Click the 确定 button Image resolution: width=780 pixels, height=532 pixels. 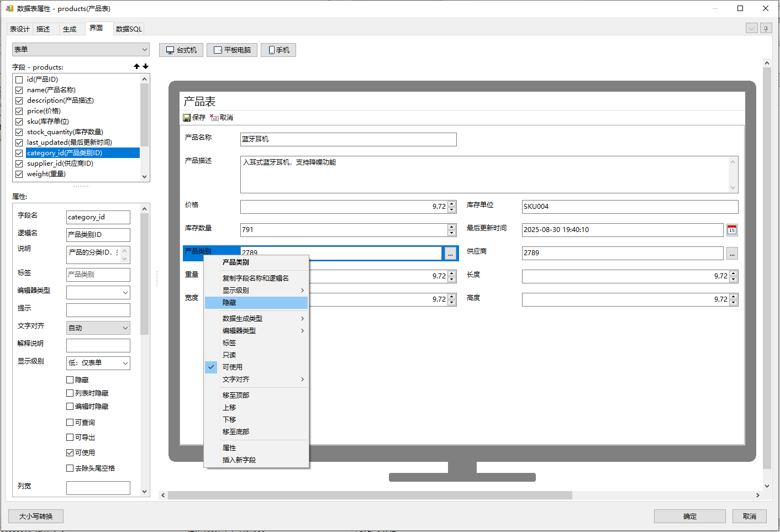[x=689, y=517]
